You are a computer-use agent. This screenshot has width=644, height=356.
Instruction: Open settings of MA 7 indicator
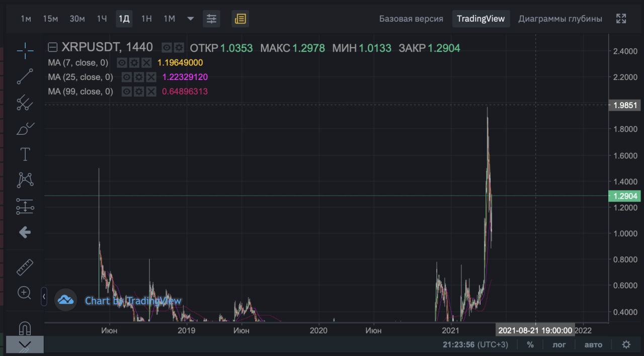tap(133, 62)
